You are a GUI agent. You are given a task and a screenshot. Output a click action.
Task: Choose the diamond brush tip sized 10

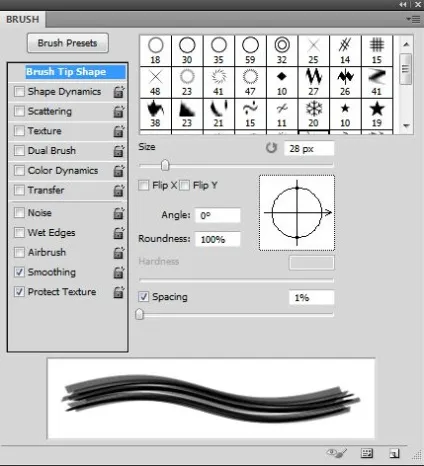click(282, 82)
